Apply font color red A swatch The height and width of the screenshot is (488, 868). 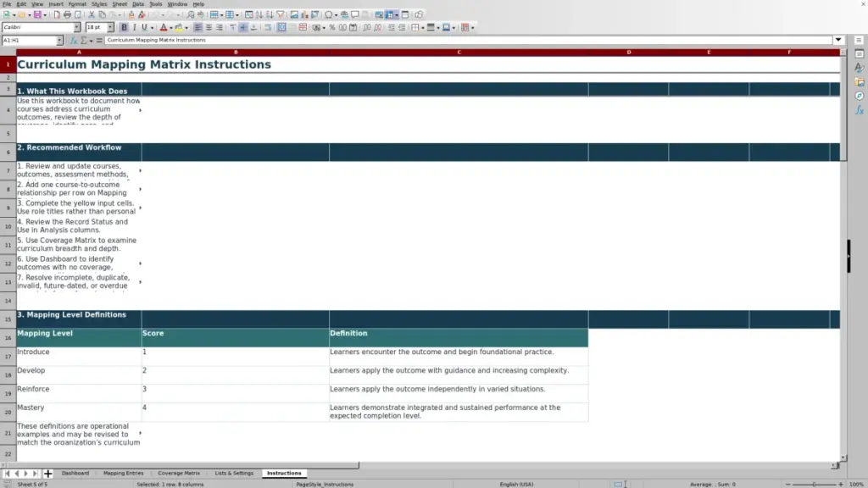(164, 28)
